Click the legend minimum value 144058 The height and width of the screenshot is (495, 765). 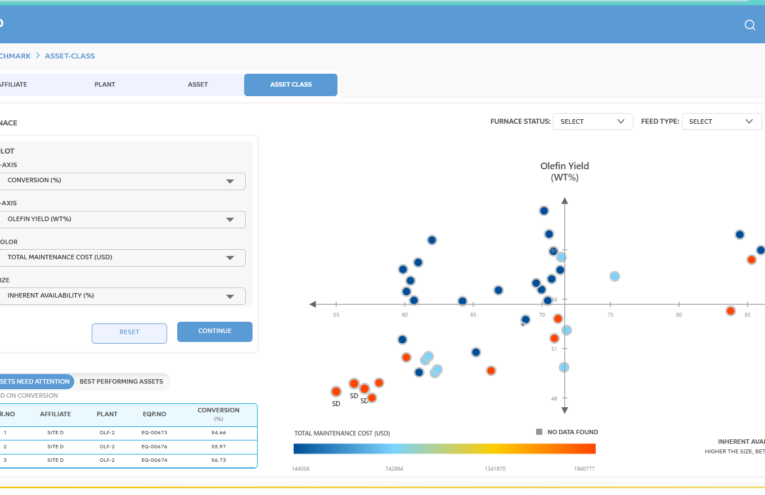(301, 469)
